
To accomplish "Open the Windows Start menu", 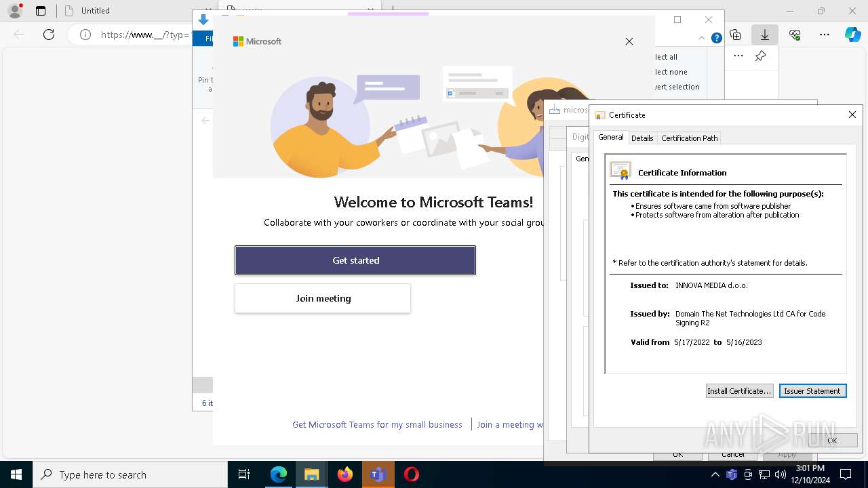I will click(x=16, y=474).
